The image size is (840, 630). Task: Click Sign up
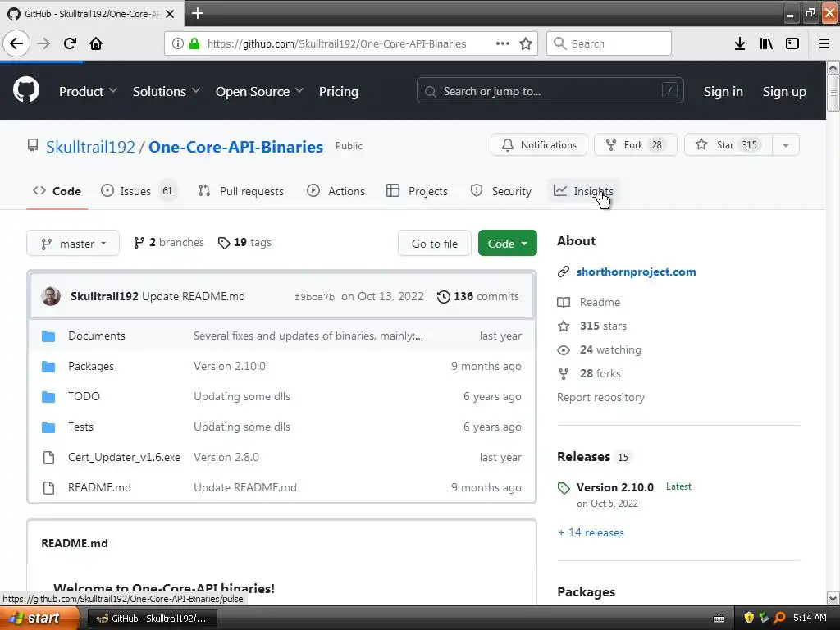(784, 92)
